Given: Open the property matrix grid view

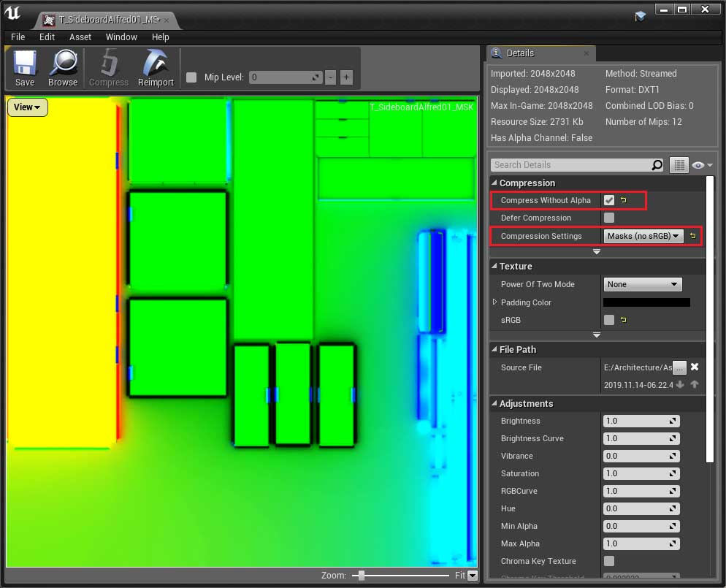Looking at the screenshot, I should point(679,165).
